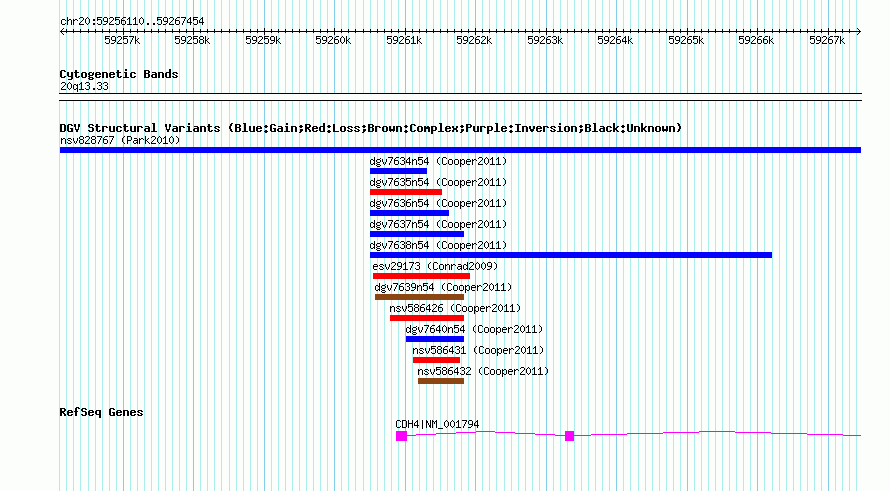Click the DGV Structural Variants track title
Screen dimensions: 890x491
tap(371, 128)
